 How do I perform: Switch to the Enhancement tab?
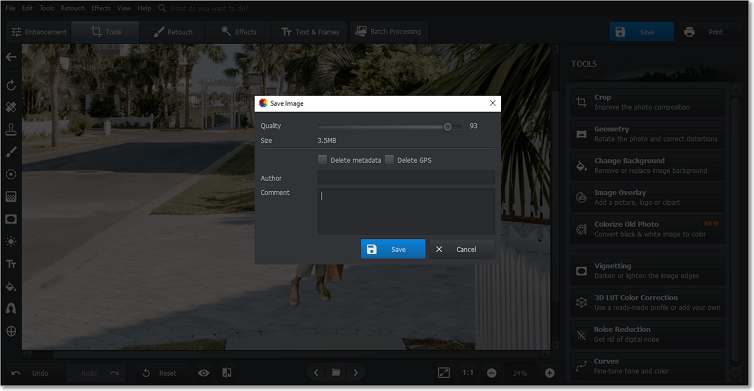point(39,32)
